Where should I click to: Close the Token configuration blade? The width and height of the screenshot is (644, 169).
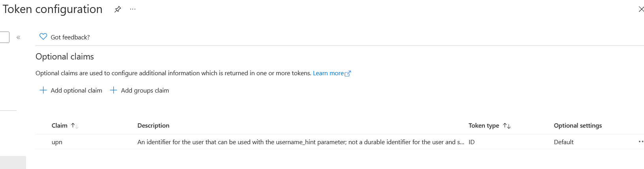(641, 9)
